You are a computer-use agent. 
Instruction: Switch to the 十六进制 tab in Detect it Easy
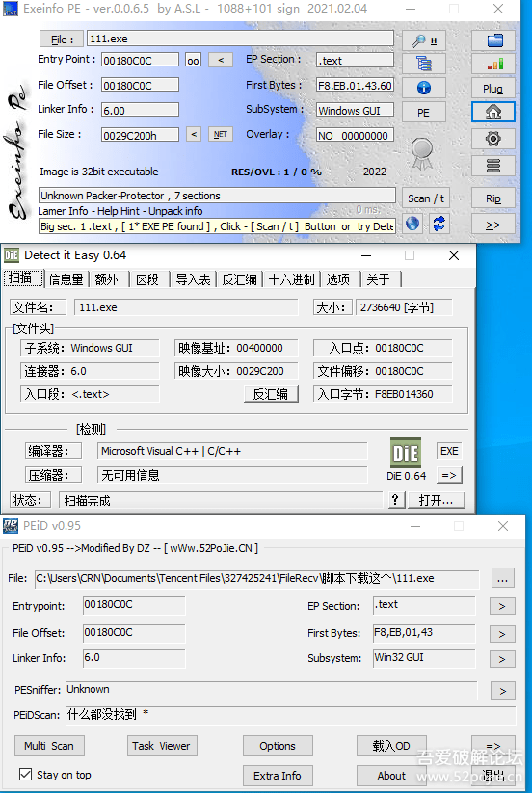click(291, 279)
